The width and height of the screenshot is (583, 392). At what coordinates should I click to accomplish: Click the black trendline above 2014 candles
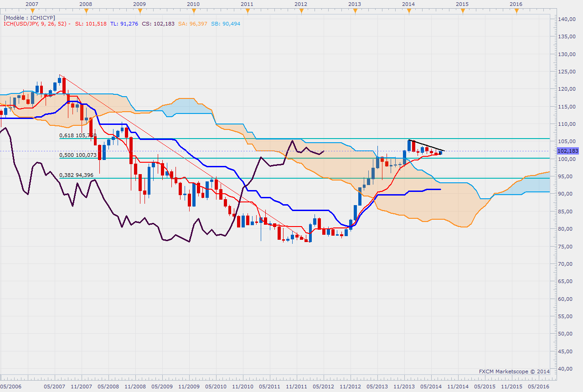pyautogui.click(x=426, y=145)
